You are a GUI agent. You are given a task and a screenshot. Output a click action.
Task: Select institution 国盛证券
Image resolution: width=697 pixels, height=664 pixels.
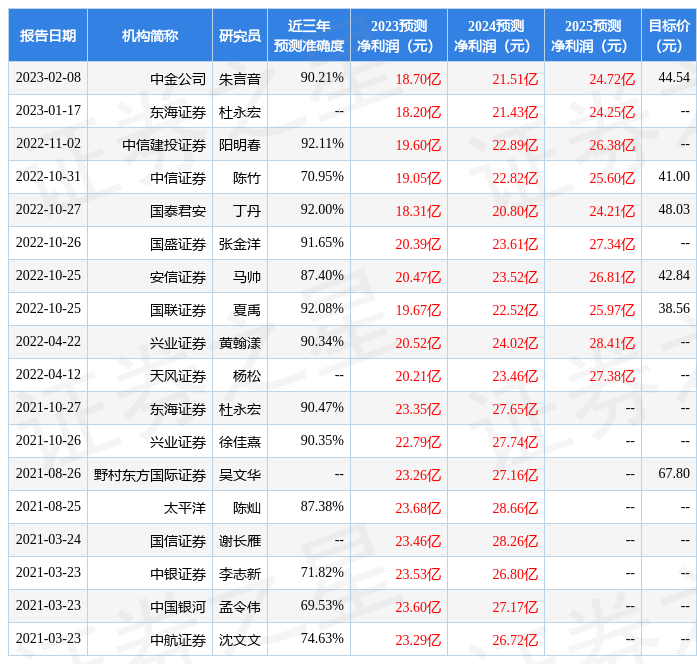tap(178, 244)
